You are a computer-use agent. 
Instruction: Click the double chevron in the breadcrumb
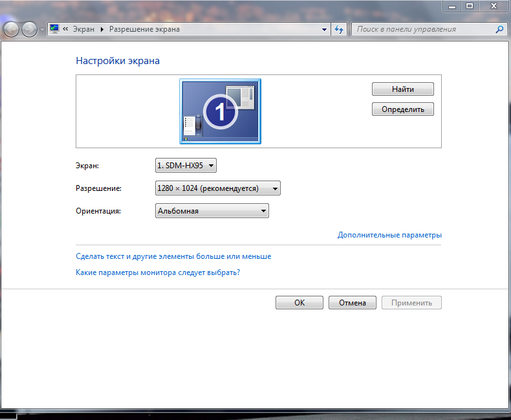[65, 29]
